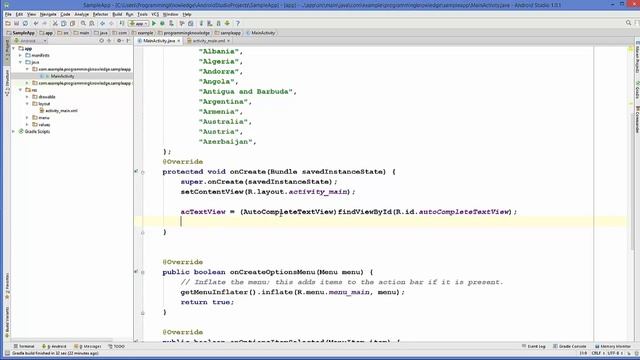The image size is (640, 360).
Task: Click the Redo arrow icon
Action: pyautogui.click(x=45, y=24)
